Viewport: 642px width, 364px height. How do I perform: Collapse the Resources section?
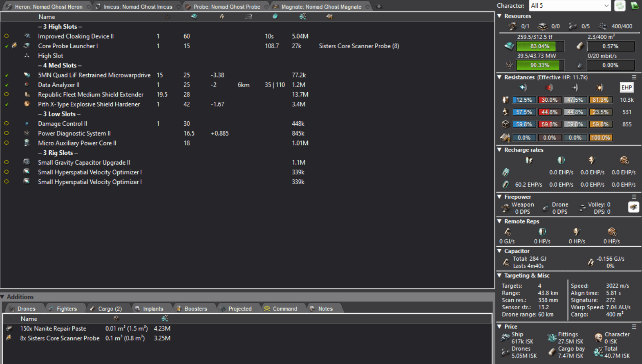(499, 16)
